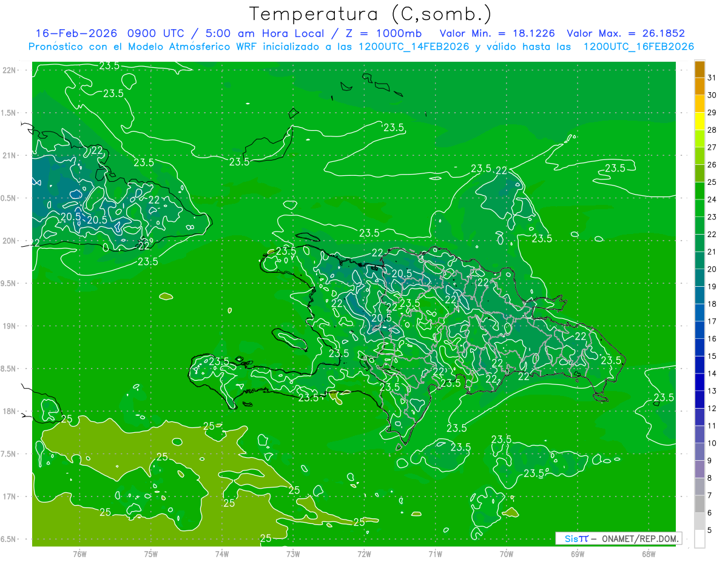The width and height of the screenshot is (728, 562).
Task: Click legend value "12" on the colorbar
Action: pyautogui.click(x=712, y=408)
